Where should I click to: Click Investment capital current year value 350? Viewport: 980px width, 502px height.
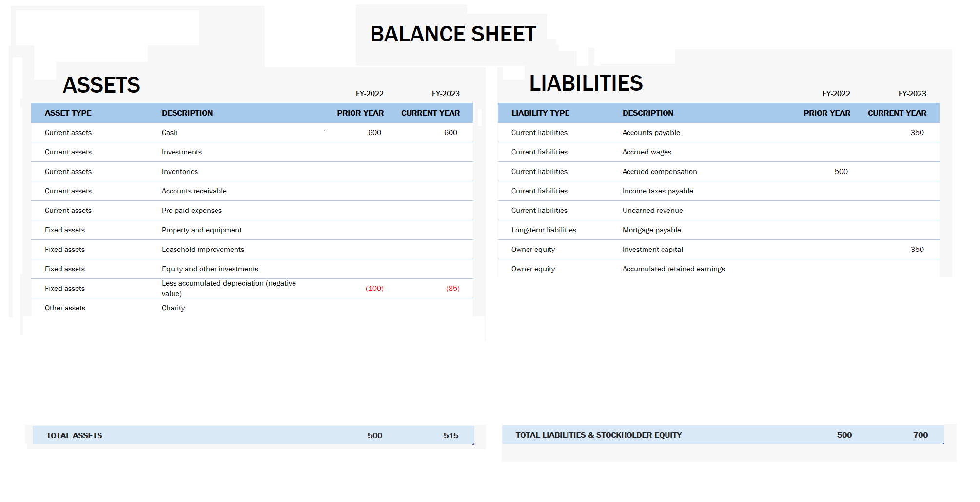click(917, 250)
